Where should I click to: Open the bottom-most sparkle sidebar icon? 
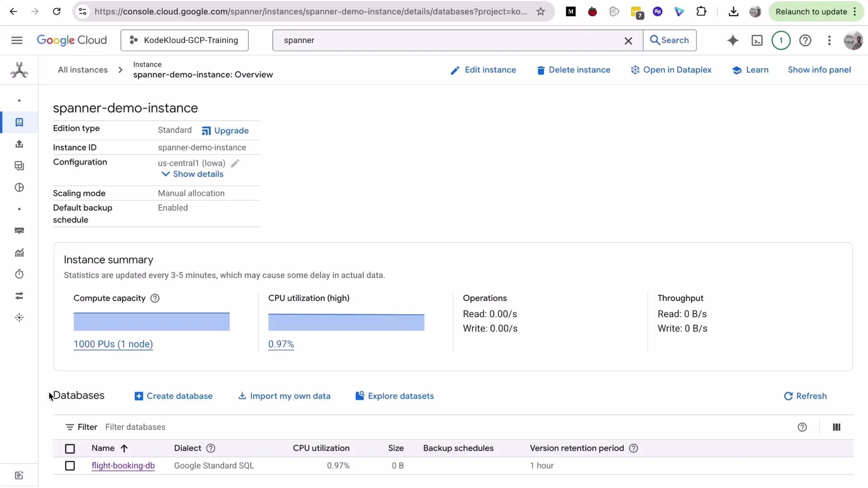pyautogui.click(x=19, y=318)
